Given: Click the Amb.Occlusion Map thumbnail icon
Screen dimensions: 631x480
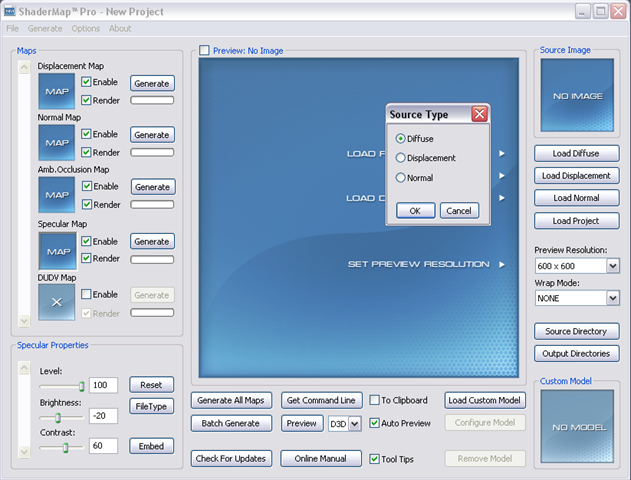Looking at the screenshot, I should pyautogui.click(x=56, y=195).
